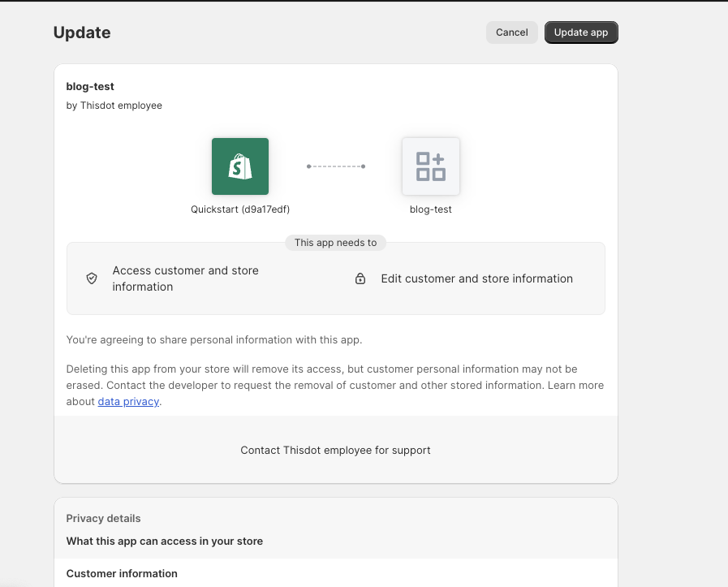Screen dimensions: 728x587
Task: Click the shield checkmark access icon
Action: point(92,278)
